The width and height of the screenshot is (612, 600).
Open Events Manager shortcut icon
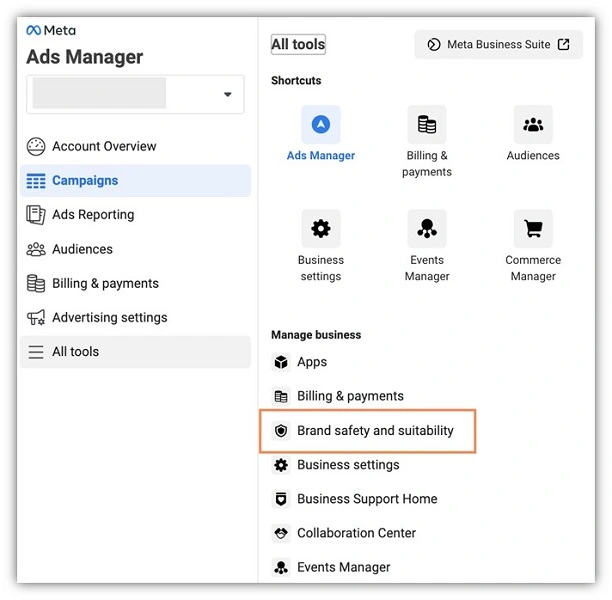click(x=427, y=229)
